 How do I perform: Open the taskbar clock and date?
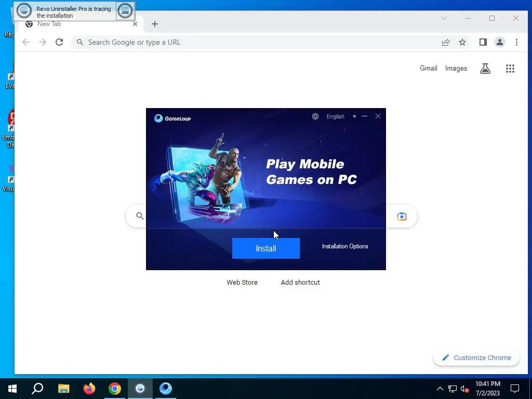point(487,389)
